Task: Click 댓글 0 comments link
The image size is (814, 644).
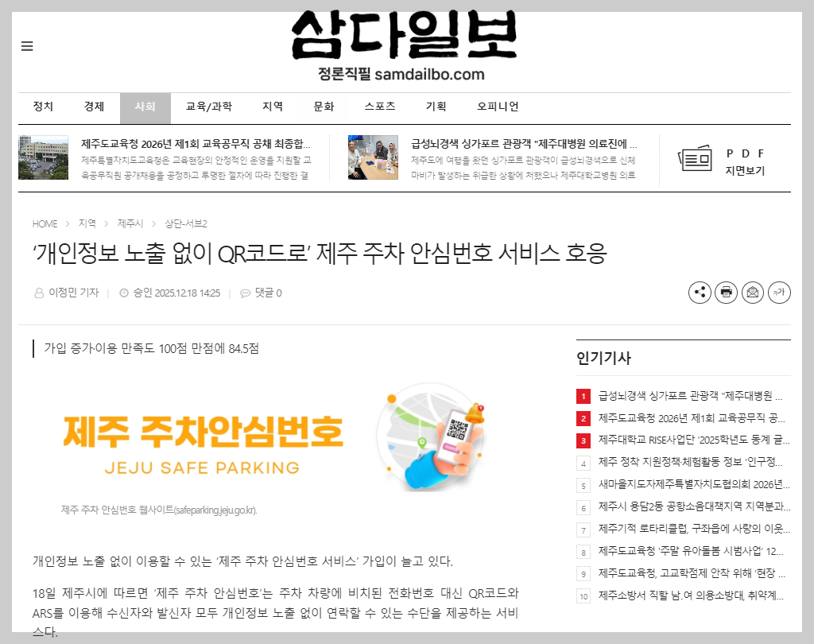Action: pyautogui.click(x=268, y=293)
